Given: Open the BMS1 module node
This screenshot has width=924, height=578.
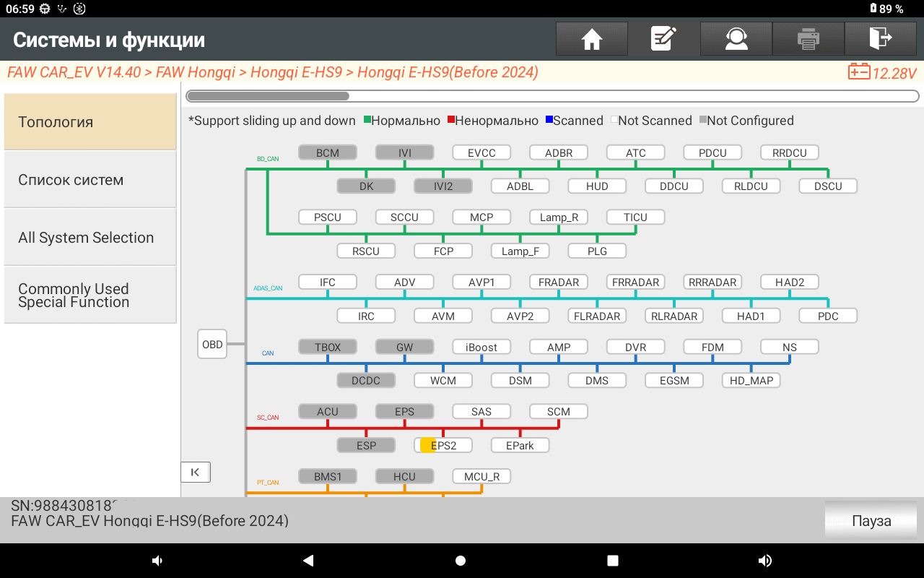Looking at the screenshot, I should click(x=328, y=476).
